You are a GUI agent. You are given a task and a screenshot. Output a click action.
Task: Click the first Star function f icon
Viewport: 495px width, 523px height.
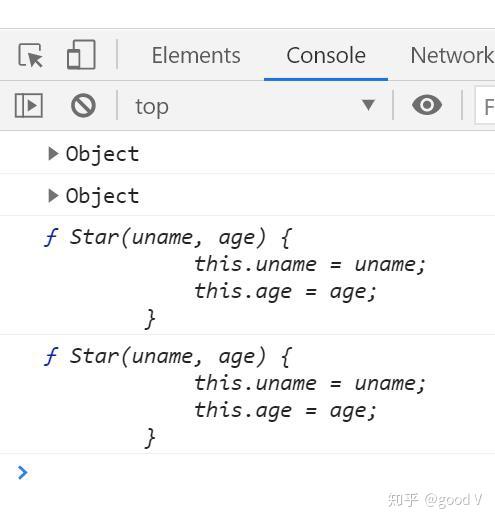[x=51, y=237]
